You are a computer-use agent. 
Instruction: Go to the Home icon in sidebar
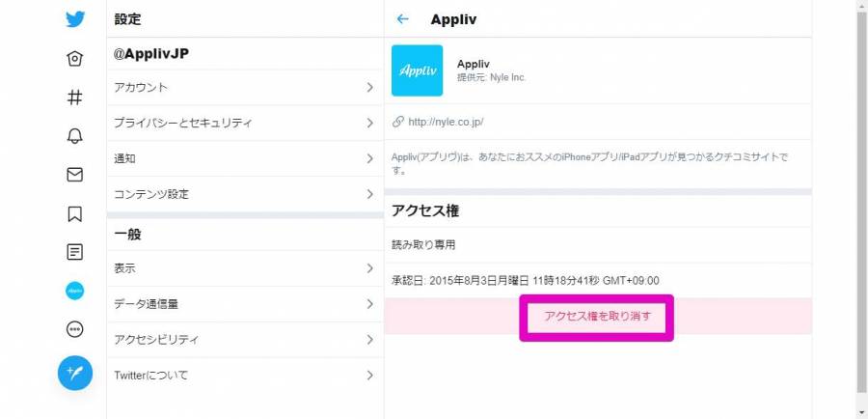pos(74,59)
